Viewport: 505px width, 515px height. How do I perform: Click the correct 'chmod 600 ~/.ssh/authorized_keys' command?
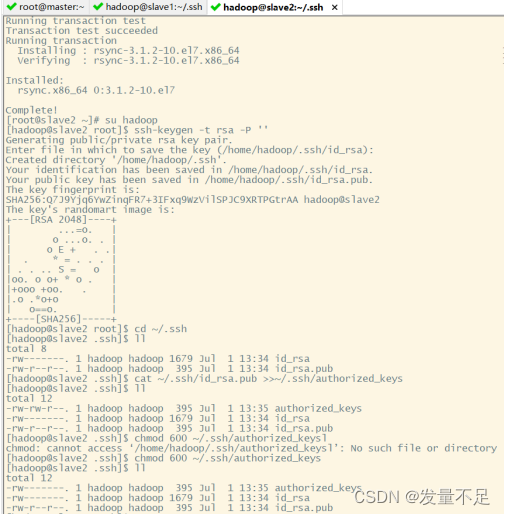(x=163, y=459)
